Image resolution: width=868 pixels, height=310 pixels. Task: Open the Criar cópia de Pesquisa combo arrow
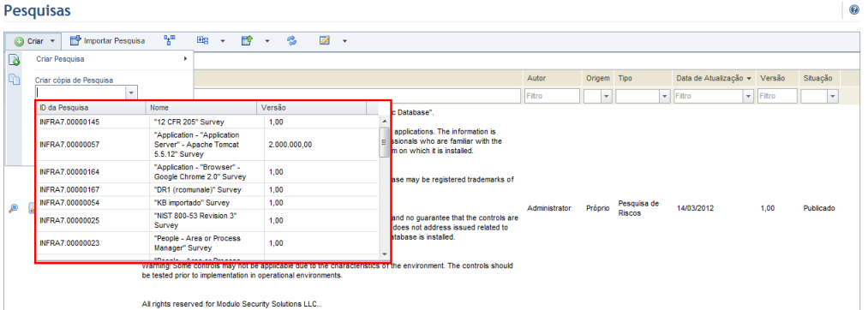(x=131, y=93)
